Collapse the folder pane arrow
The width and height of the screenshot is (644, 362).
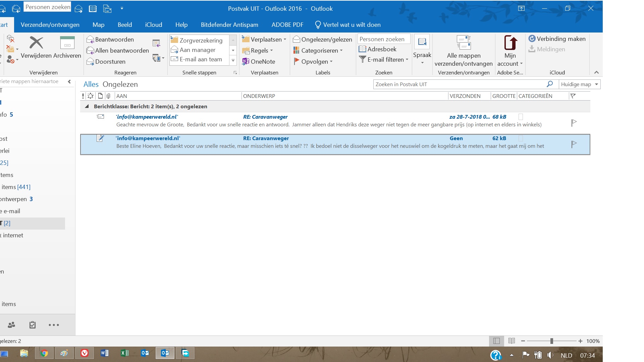click(x=69, y=81)
